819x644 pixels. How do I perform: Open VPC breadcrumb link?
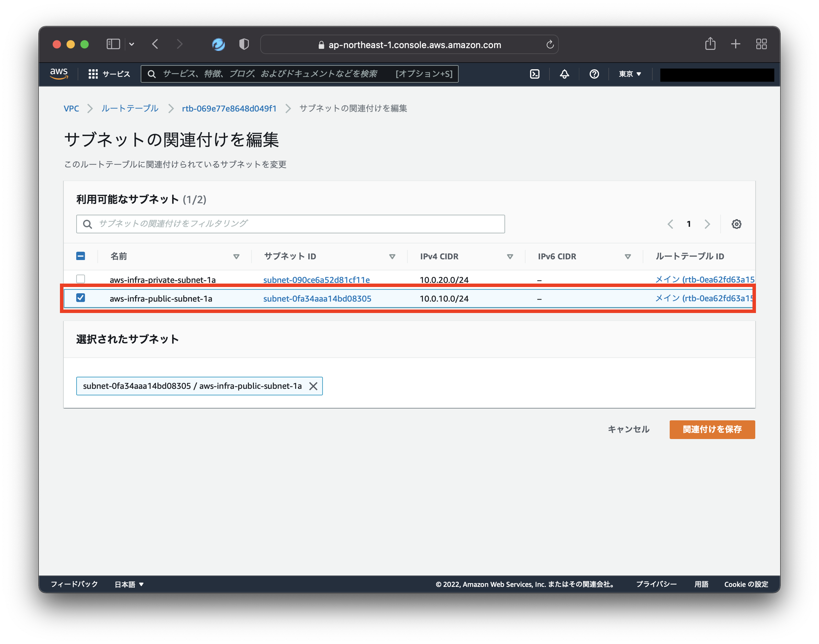[x=71, y=109]
